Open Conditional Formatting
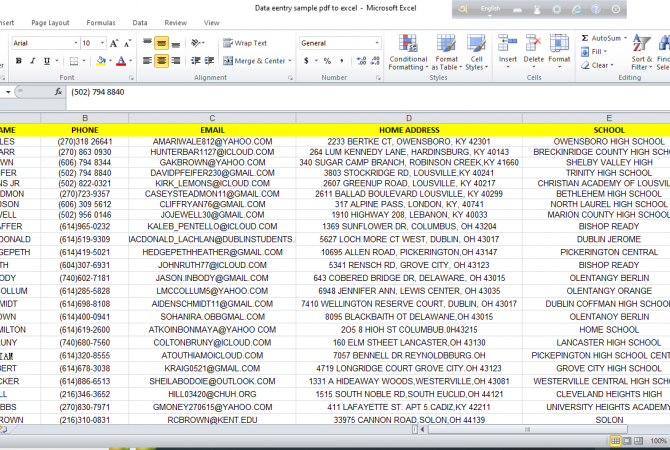 pos(408,52)
